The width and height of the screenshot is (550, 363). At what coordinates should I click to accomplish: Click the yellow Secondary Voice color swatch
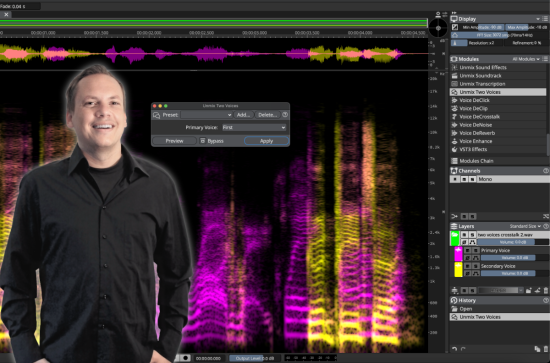[458, 270]
